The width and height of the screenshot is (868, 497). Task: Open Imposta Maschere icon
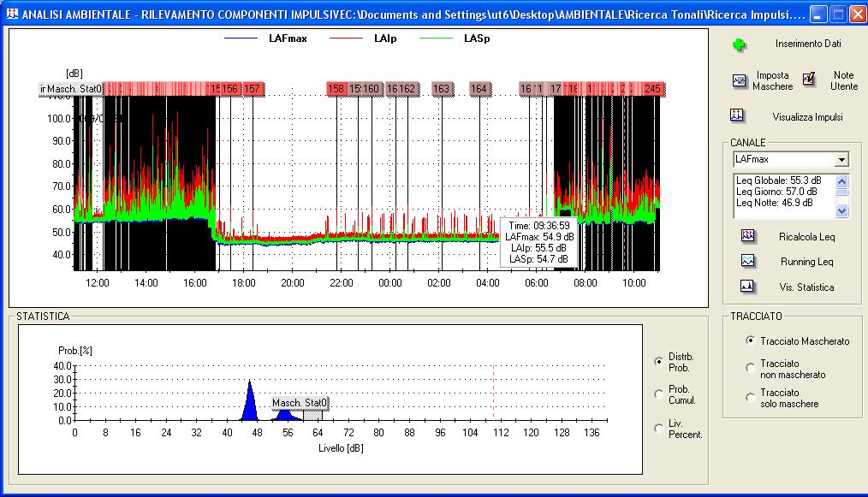click(x=740, y=80)
